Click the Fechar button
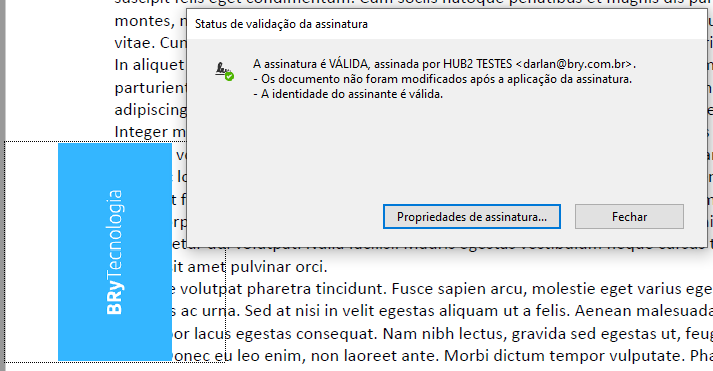Viewport: 713px width, 371px height. click(629, 217)
